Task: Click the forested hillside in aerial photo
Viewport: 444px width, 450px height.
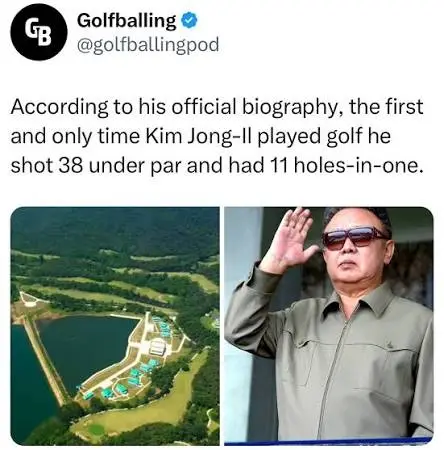Action: tap(115, 230)
